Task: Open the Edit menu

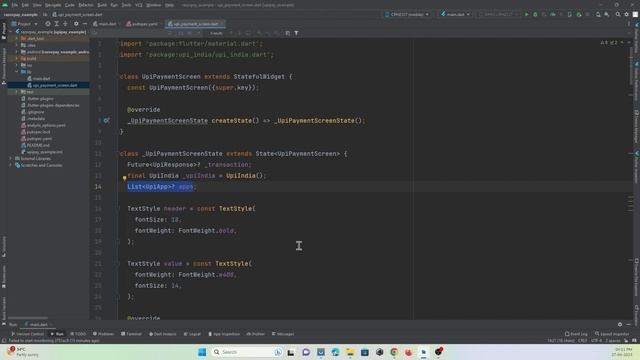Action: (x=25, y=5)
